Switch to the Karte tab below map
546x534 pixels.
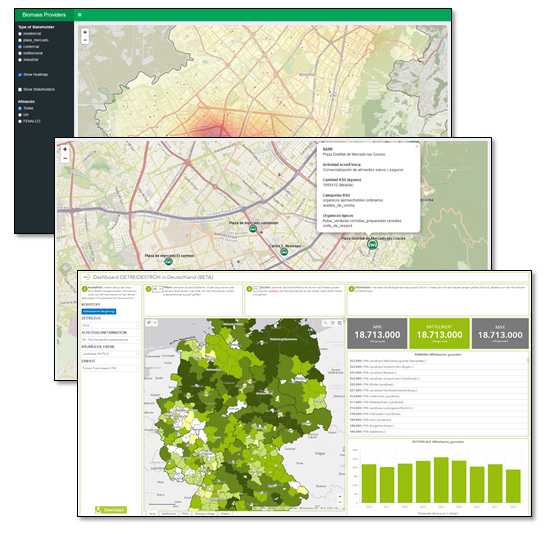[152, 513]
